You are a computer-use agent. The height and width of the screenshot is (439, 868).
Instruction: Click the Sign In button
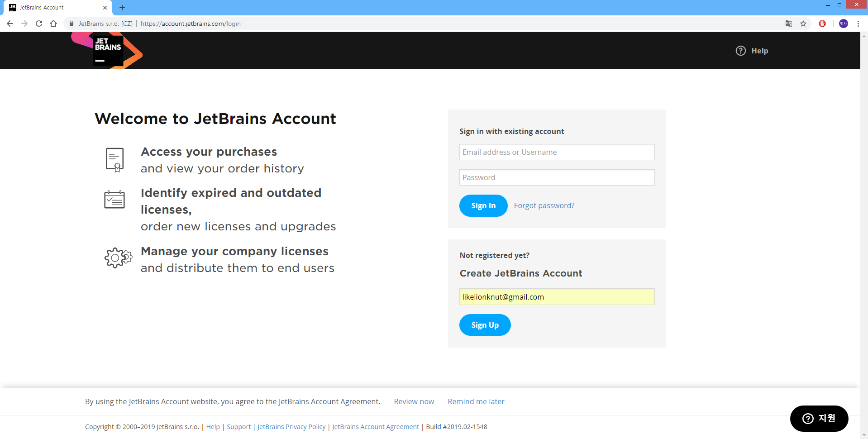tap(483, 205)
